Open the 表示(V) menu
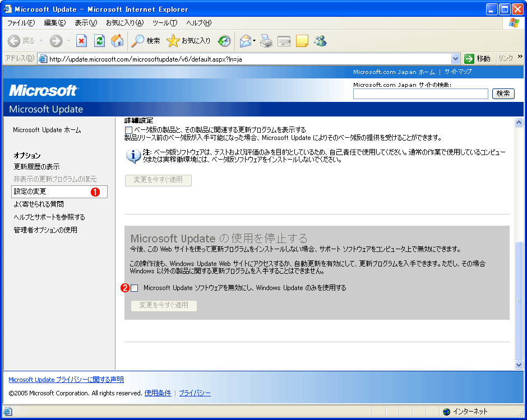Screen dimensions: 527x420 pos(86,23)
